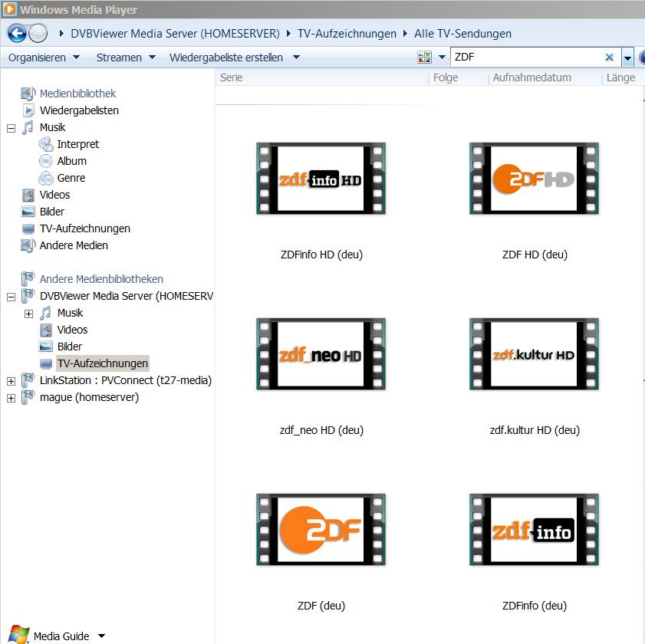Select the zdf.kultur HD (deu) thumbnail
Screen dimensions: 645x644
pos(534,354)
